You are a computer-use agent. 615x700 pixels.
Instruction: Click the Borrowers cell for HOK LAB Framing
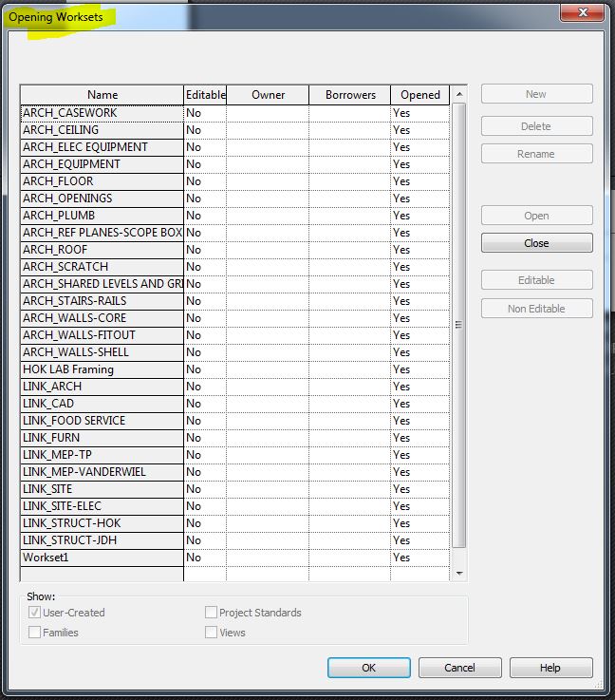[349, 369]
